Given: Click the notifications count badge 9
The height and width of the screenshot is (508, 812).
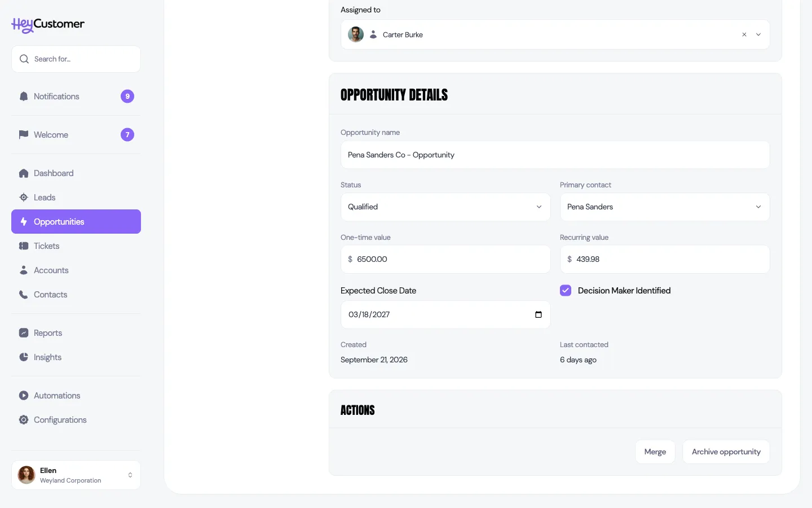Looking at the screenshot, I should 127,97.
